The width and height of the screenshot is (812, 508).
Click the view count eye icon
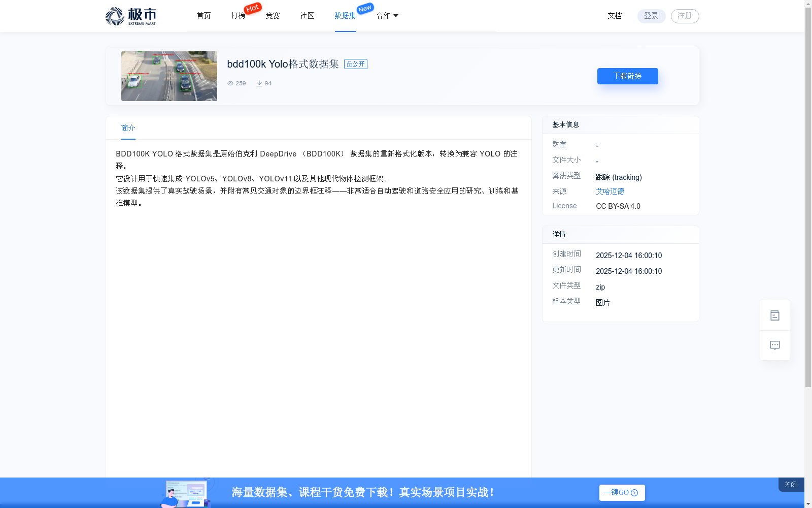tap(230, 83)
